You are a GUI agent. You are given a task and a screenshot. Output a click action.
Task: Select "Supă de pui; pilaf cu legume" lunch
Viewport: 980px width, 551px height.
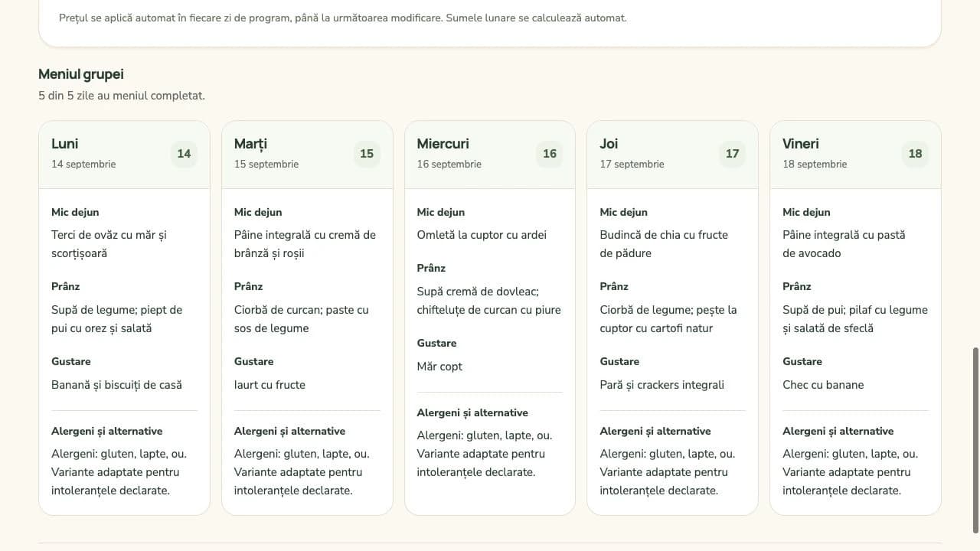coord(855,319)
